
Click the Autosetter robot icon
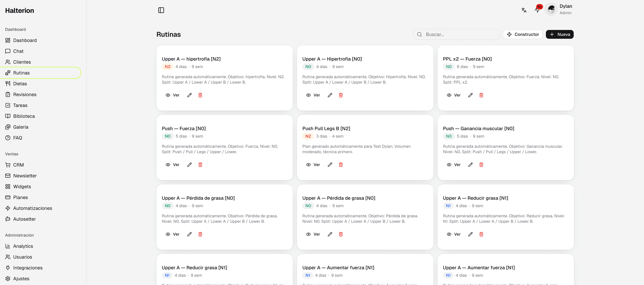[8, 219]
